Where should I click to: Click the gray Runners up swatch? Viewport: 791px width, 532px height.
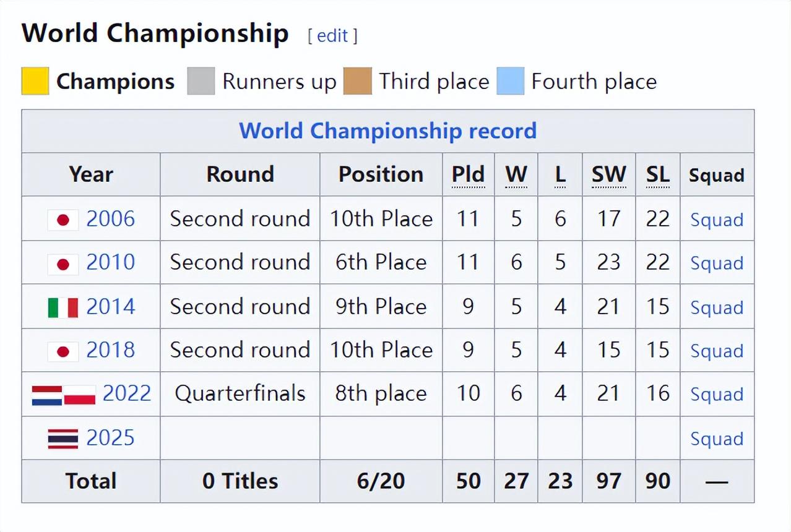201,82
